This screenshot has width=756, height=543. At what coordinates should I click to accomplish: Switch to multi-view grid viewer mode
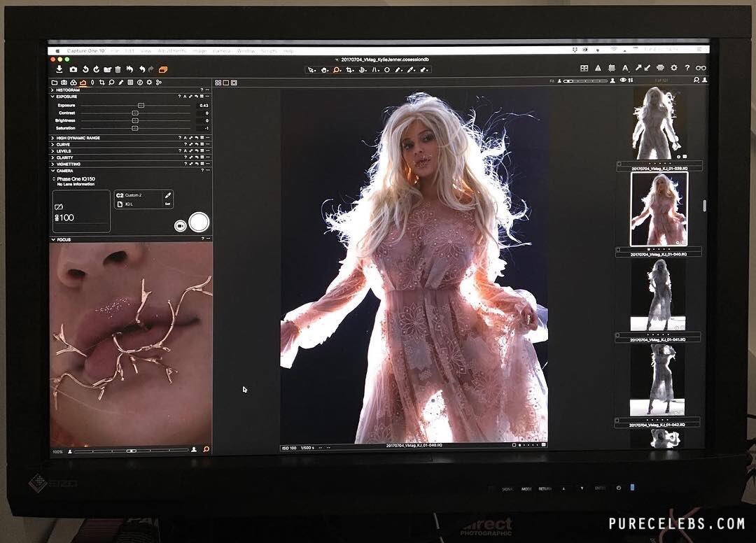point(218,83)
